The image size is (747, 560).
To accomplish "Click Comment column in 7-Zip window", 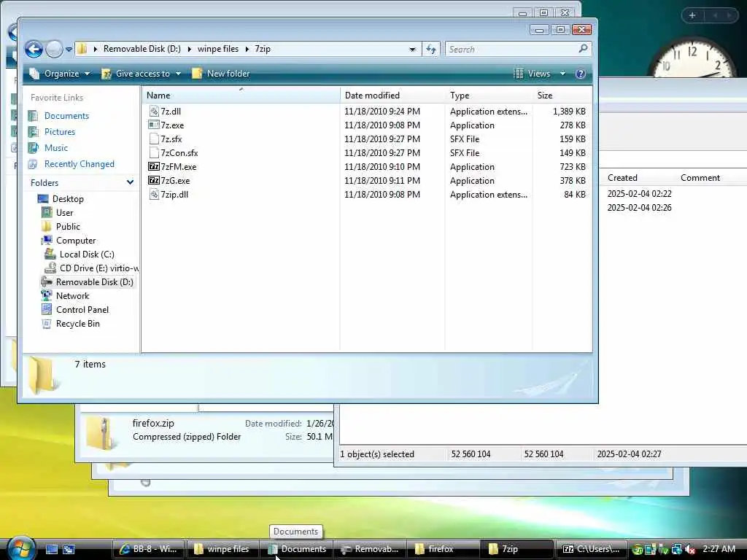I will pos(700,178).
